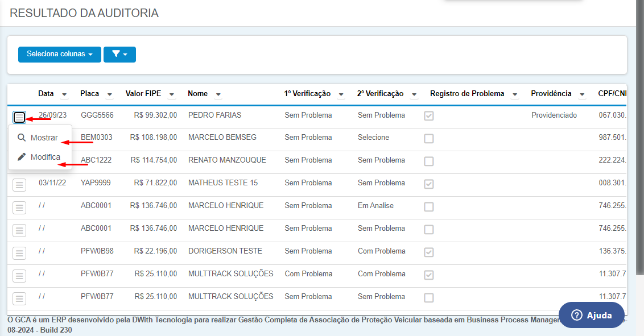The image size is (644, 336).
Task: Click the 'Selecione' 2º Verificação cell
Action: tap(373, 137)
